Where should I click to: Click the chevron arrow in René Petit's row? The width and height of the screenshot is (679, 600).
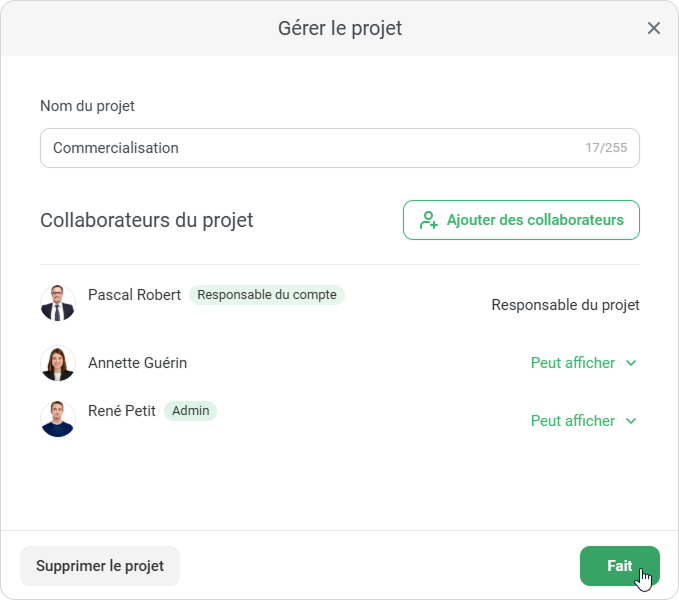(631, 421)
